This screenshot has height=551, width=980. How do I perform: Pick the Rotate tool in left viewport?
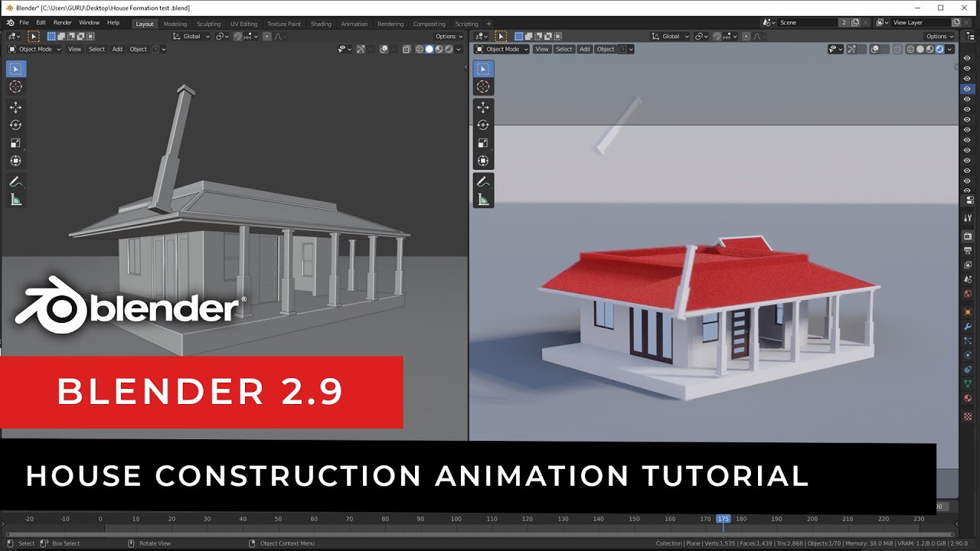(x=15, y=125)
